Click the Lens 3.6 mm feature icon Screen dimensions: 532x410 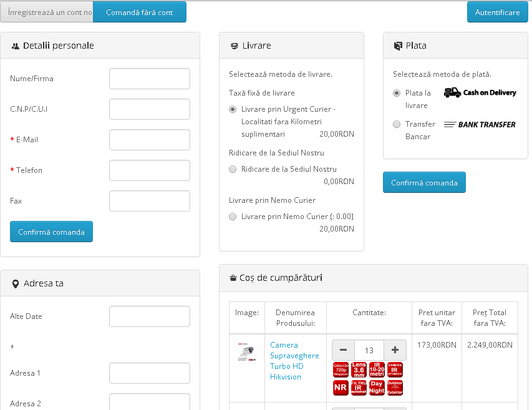coord(359,369)
